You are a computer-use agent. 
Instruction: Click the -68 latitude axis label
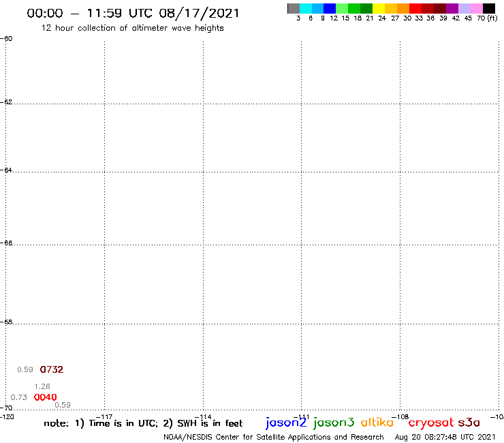[6, 322]
